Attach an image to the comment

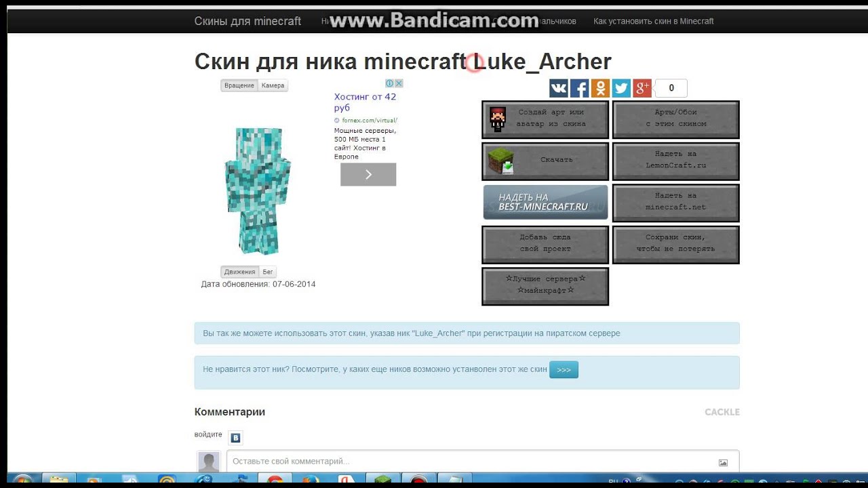tap(723, 462)
